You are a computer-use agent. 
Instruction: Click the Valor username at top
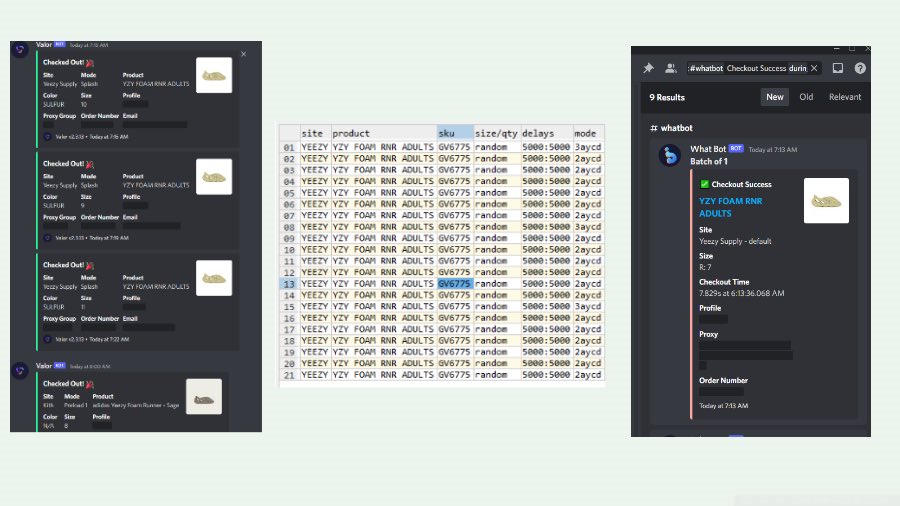[x=44, y=44]
